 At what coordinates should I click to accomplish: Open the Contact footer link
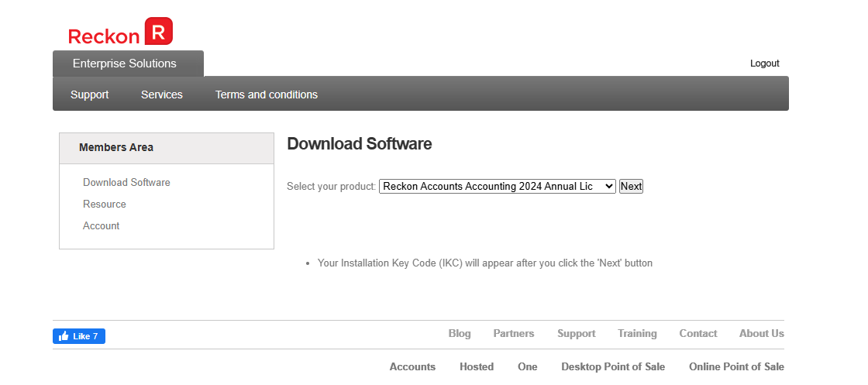pyautogui.click(x=698, y=334)
